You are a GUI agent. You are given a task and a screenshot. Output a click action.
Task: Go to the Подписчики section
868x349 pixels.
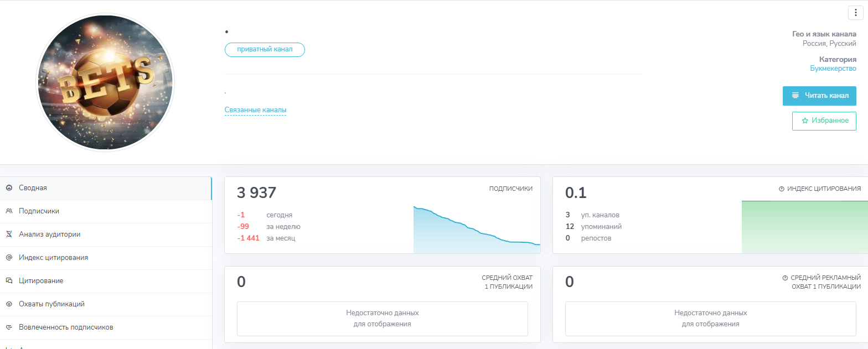coord(39,211)
